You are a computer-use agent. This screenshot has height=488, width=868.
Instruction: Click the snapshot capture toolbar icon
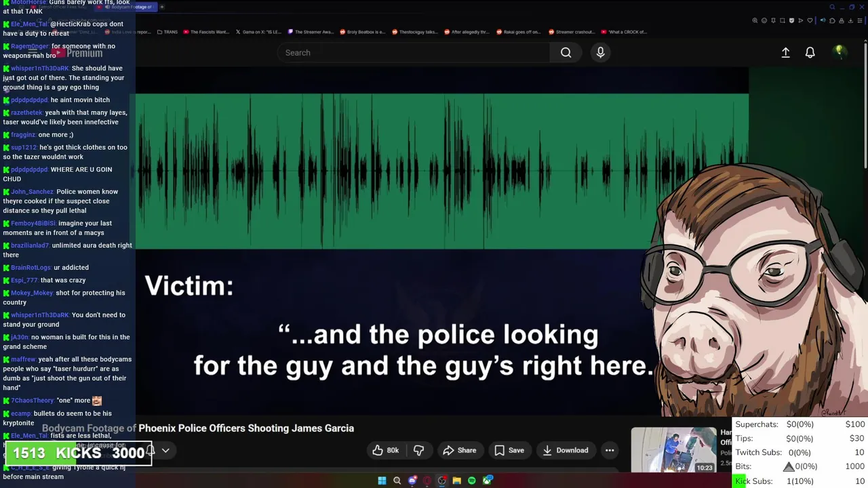click(x=783, y=20)
